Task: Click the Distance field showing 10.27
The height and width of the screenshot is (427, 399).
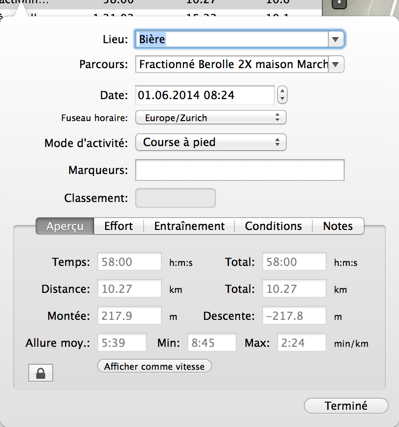Action: coord(129,289)
